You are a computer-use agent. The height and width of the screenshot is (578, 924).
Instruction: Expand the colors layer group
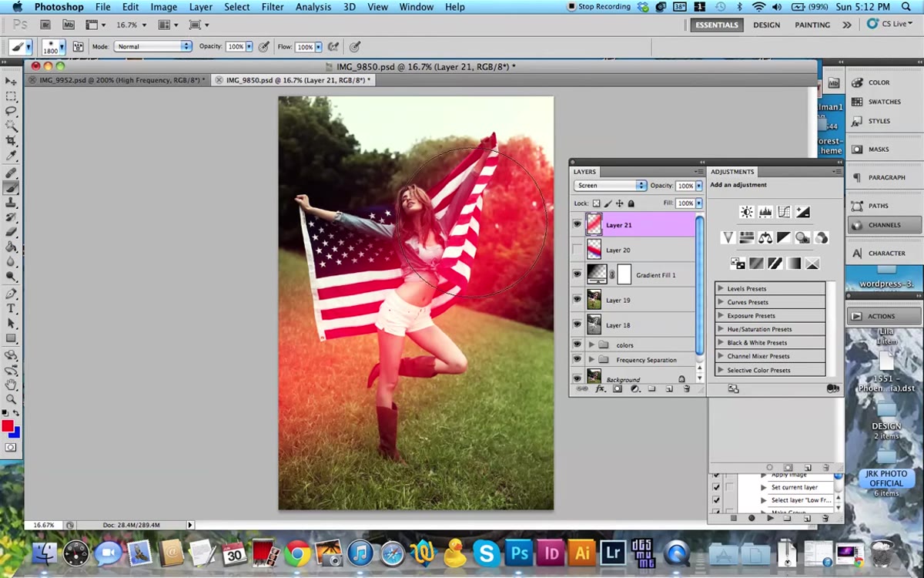[591, 344]
